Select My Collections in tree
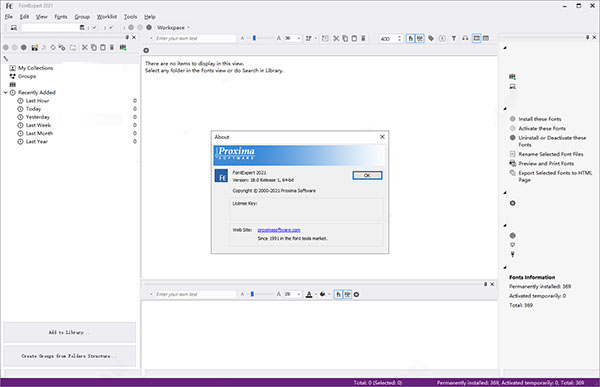 (x=36, y=68)
